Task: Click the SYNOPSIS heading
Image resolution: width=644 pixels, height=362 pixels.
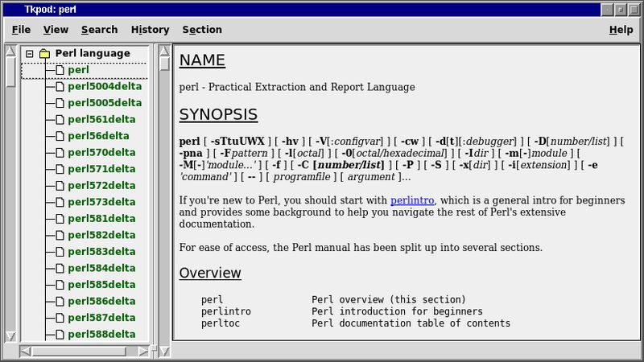Action: pos(218,114)
